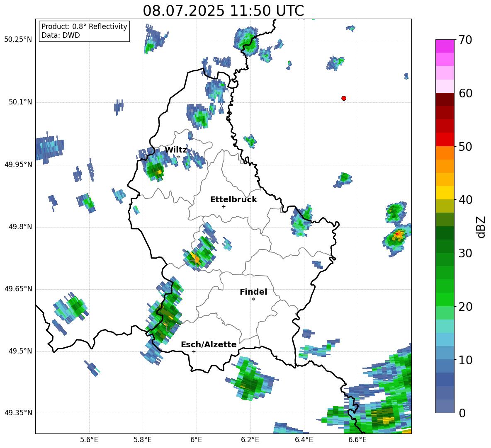This screenshot has width=491, height=448.
Task: Click the title "08.07.2025 11:50 UTC"
Action: pos(223,11)
